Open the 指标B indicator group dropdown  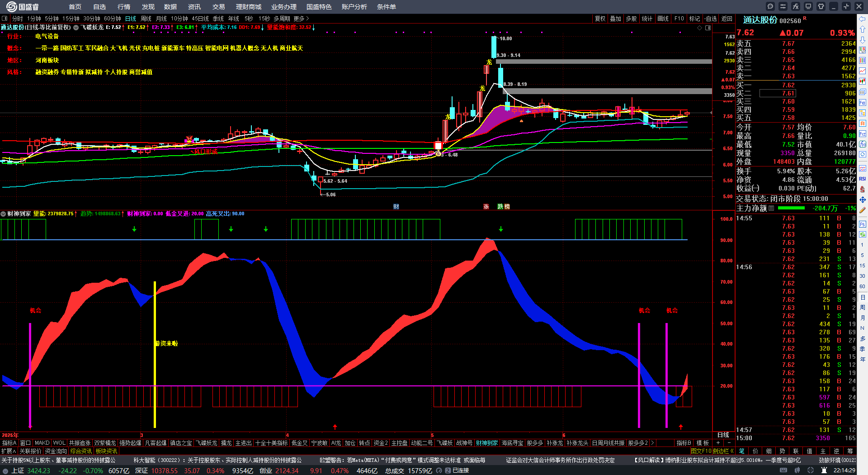point(684,443)
